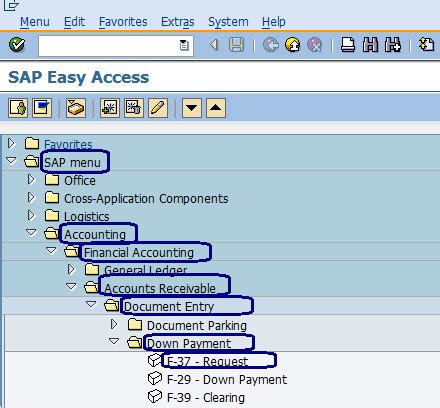Select the Document Entry tree label

pos(169,307)
